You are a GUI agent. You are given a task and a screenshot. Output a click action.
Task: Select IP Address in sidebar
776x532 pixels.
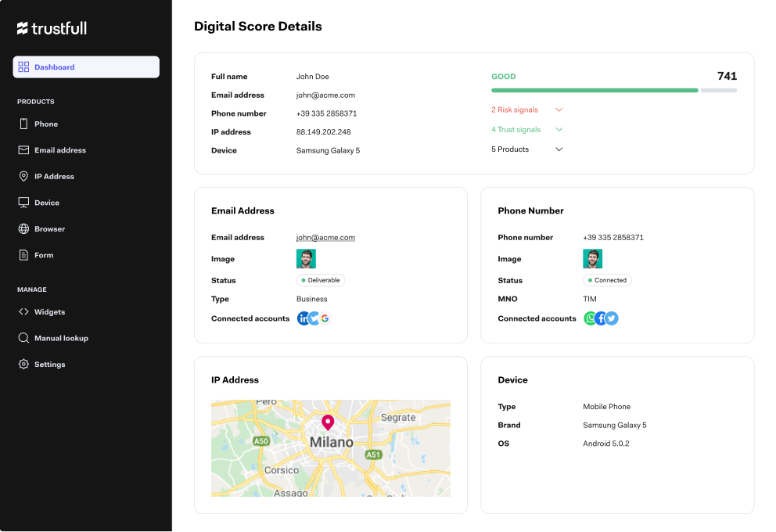55,176
